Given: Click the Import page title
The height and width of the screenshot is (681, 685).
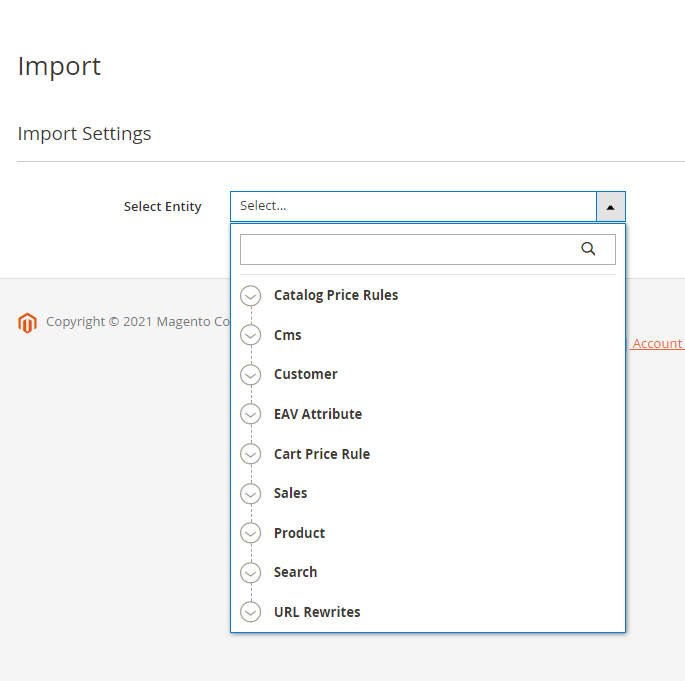Looking at the screenshot, I should coord(59,66).
